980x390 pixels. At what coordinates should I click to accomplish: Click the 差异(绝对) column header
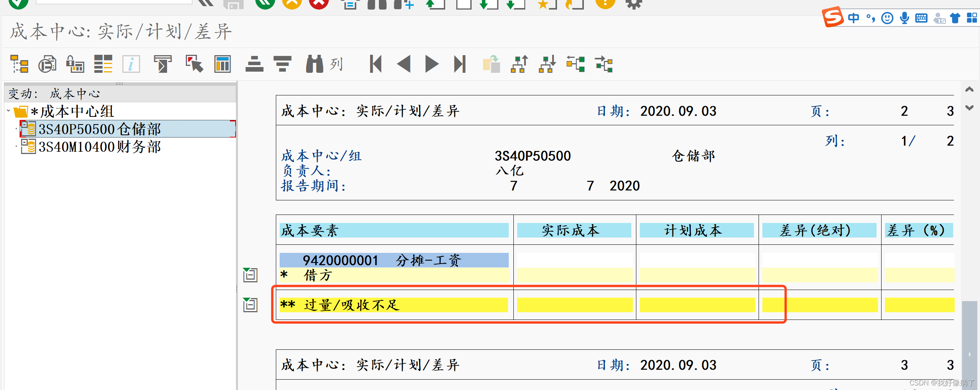tap(819, 230)
